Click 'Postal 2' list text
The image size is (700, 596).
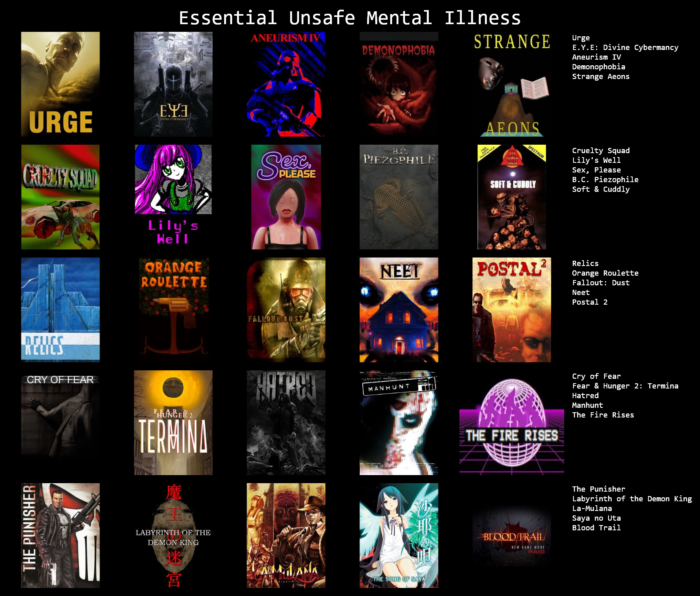590,302
